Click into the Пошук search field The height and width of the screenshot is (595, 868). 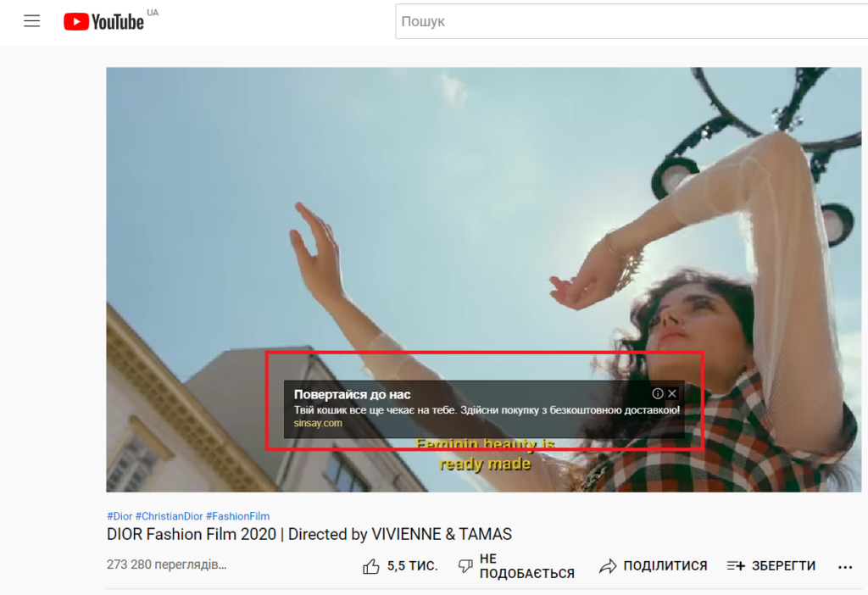point(631,21)
